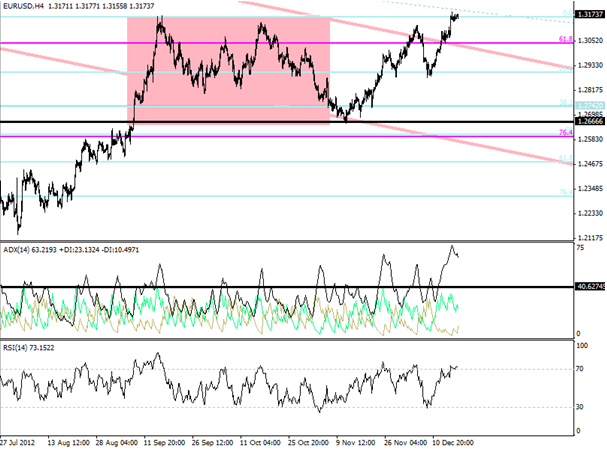Click price axis value 1.30520

tap(590, 40)
